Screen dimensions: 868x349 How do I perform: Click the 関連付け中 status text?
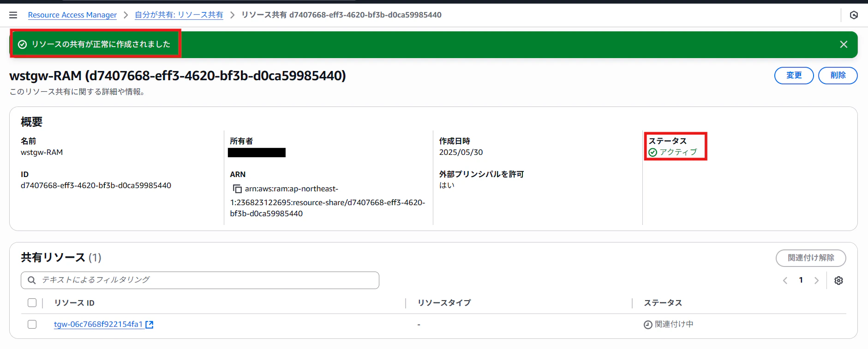coord(674,324)
